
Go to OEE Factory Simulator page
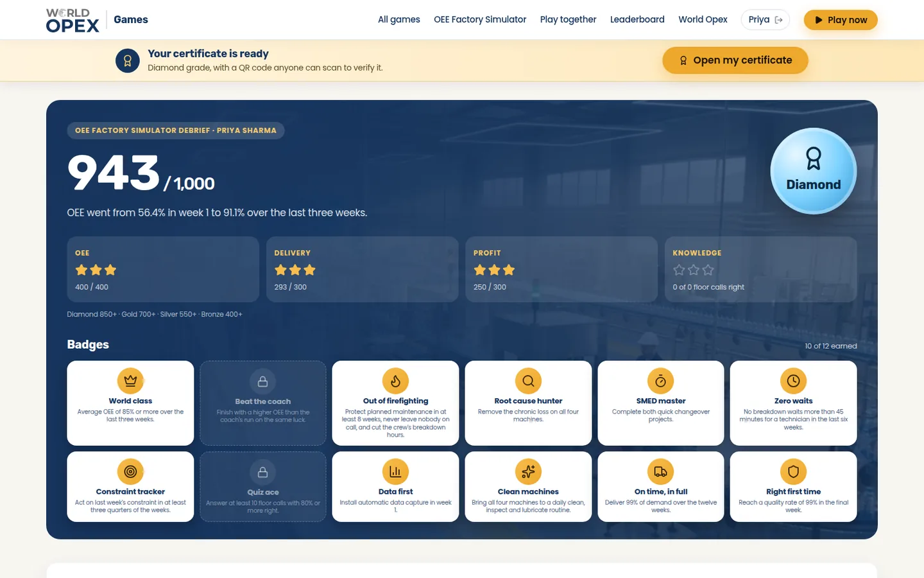pos(480,19)
